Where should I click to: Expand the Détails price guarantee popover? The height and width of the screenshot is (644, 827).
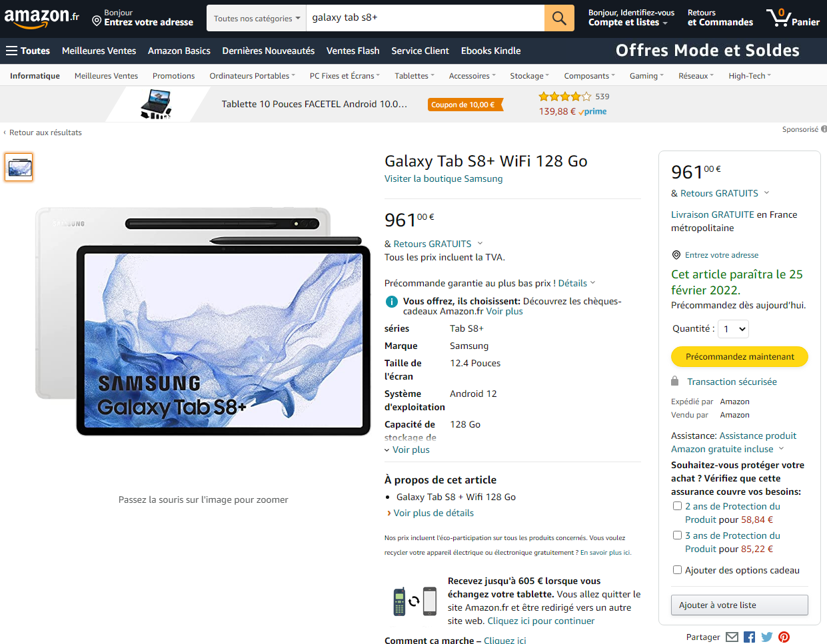[x=577, y=283]
